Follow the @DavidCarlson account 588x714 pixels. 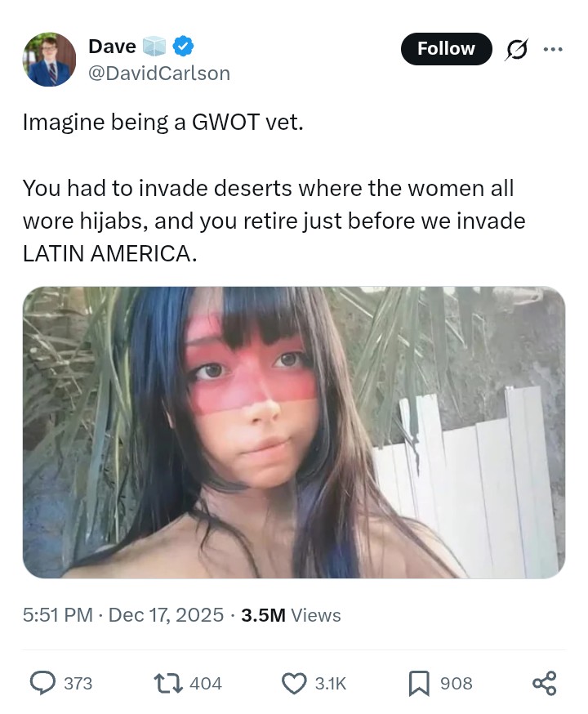coord(446,49)
